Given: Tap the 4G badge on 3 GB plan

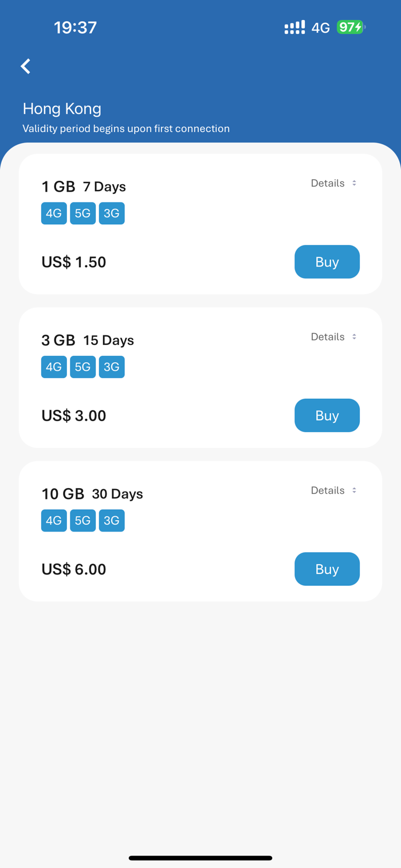Looking at the screenshot, I should click(54, 367).
